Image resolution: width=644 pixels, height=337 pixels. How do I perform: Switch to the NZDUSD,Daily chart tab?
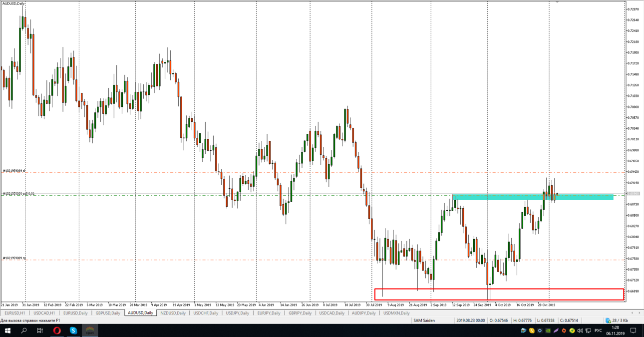(173, 313)
